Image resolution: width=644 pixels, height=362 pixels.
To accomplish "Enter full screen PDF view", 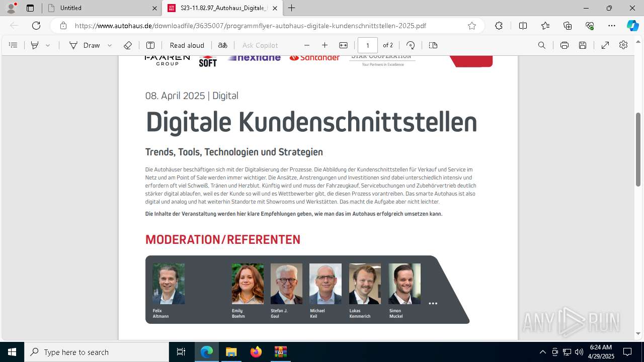I will [x=605, y=45].
